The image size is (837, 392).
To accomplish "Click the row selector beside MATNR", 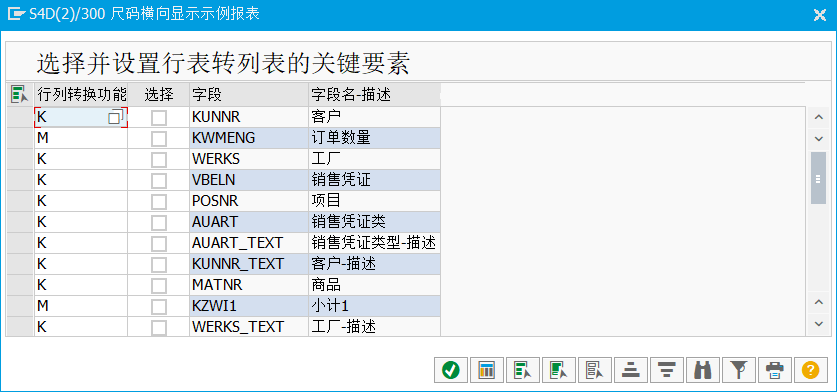I will [x=20, y=285].
